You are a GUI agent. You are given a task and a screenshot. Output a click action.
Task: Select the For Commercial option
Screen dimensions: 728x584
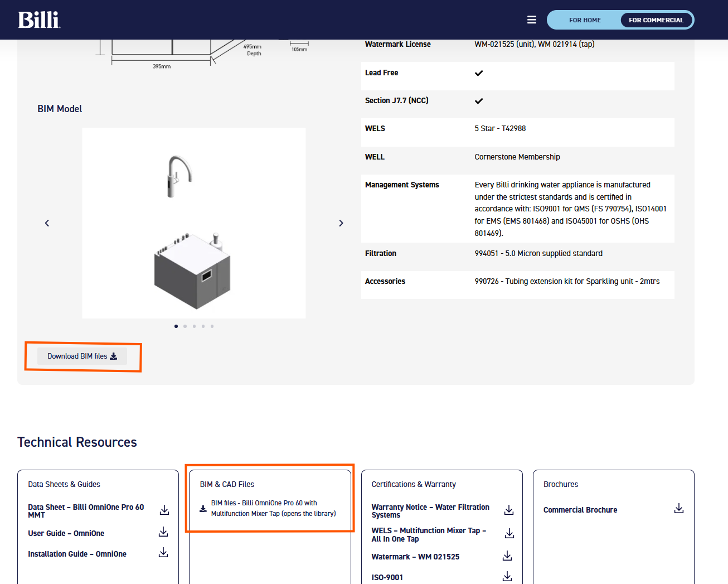[656, 20]
